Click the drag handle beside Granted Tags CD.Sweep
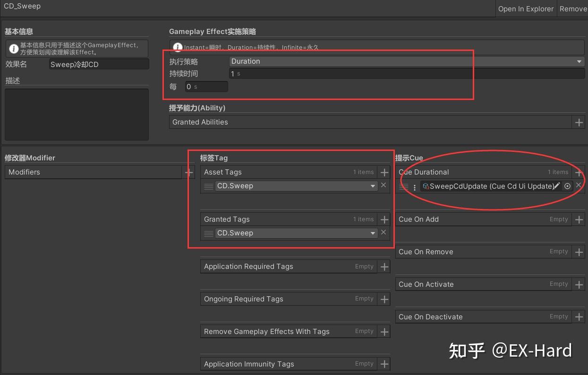Screen dimensions: 588x375 coord(208,233)
